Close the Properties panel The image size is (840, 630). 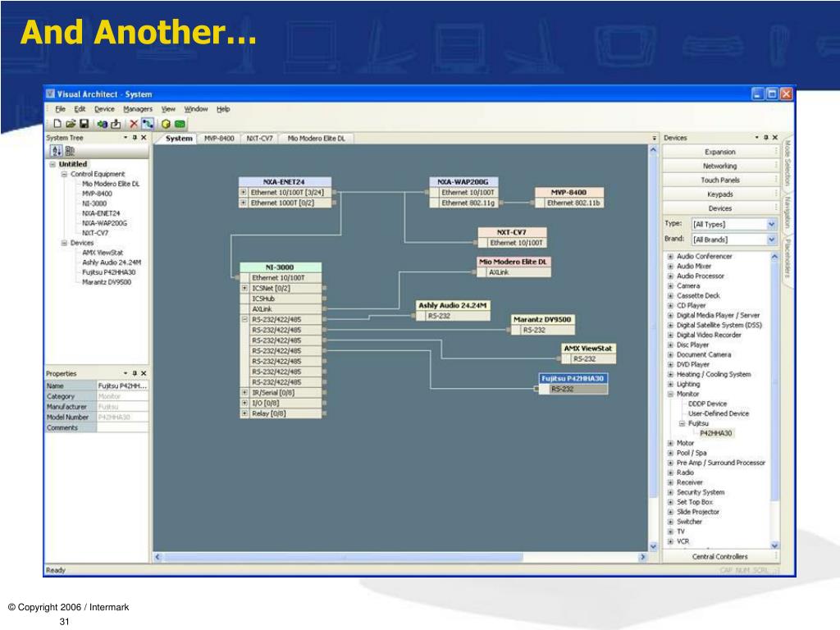click(x=144, y=373)
